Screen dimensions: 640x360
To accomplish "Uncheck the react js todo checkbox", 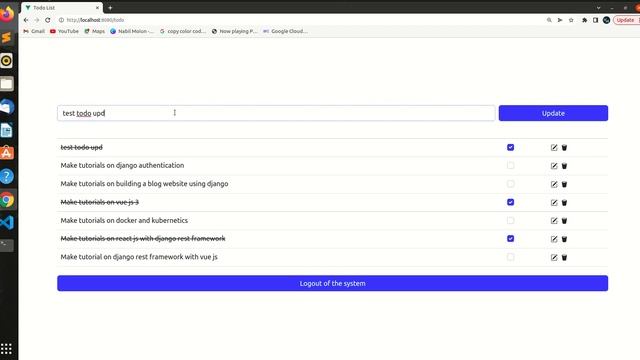I will [510, 238].
